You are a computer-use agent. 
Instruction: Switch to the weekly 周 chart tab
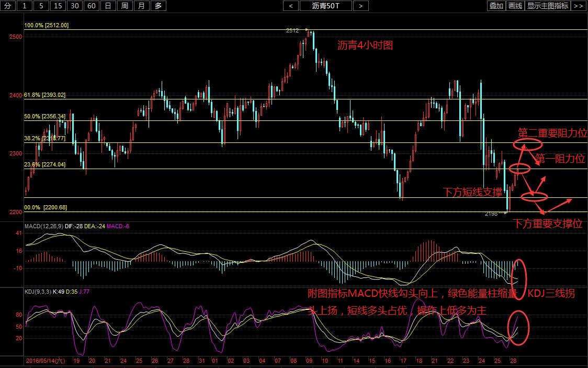click(125, 6)
